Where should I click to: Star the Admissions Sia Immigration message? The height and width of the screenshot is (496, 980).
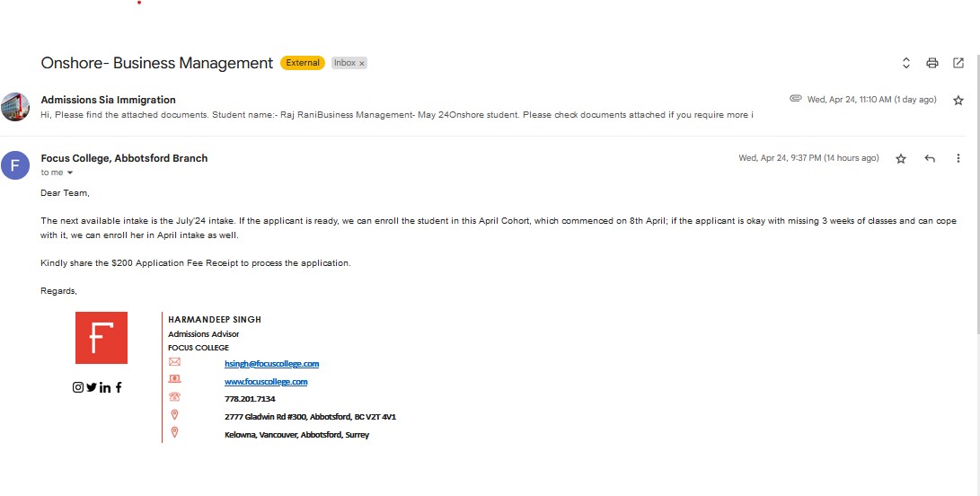point(958,100)
